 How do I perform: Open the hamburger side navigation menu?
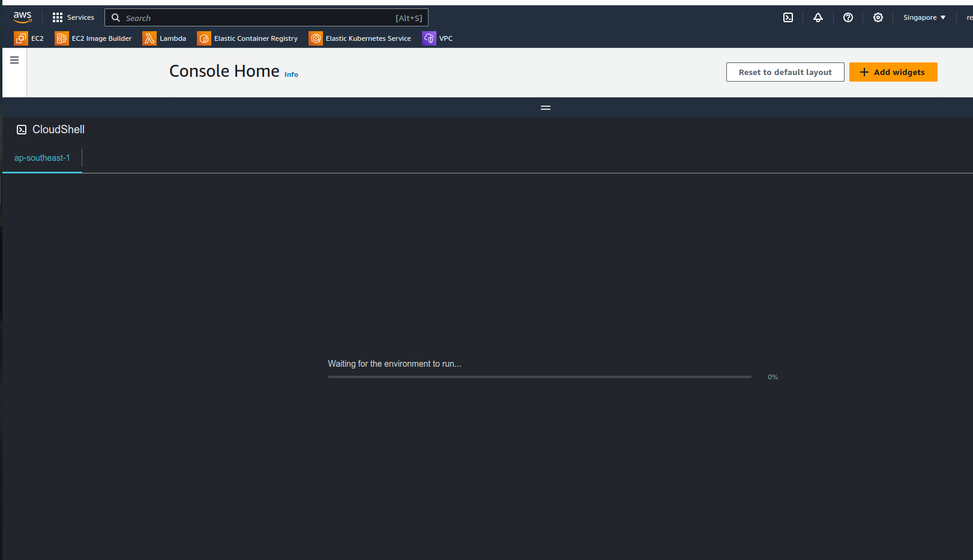(x=14, y=60)
